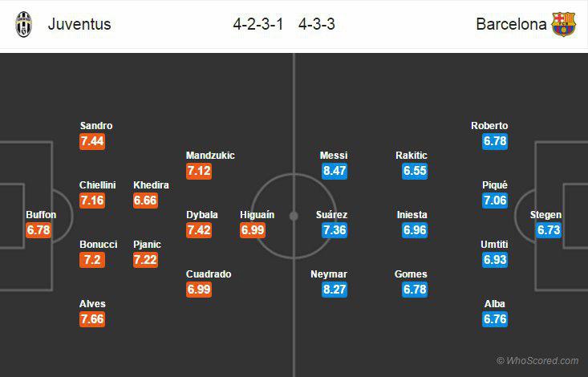The image size is (588, 377).
Task: Click the Barcelona club crest
Action: pyautogui.click(x=563, y=24)
